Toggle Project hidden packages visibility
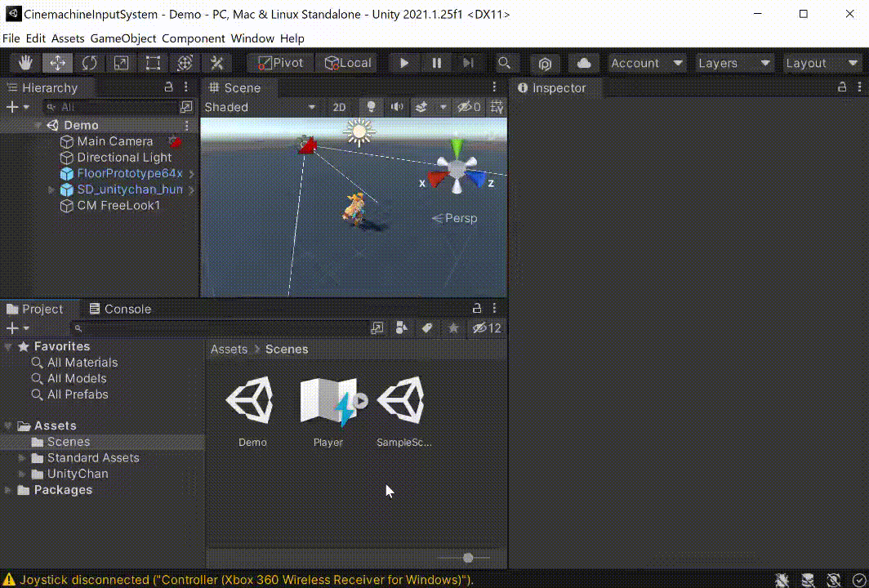The width and height of the screenshot is (869, 588). 487,328
